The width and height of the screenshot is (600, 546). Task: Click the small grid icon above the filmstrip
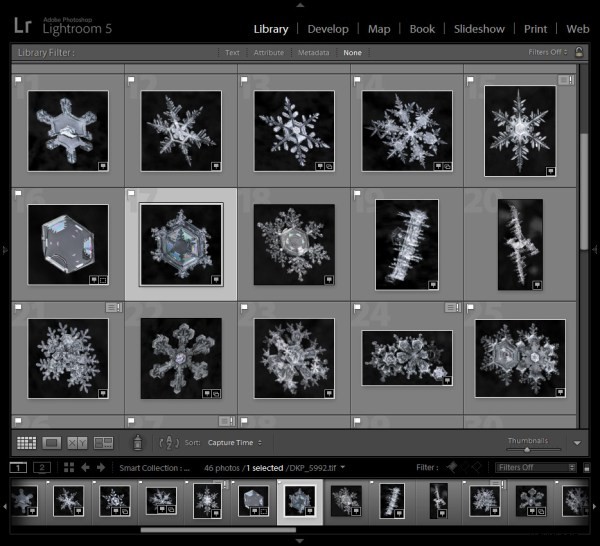tap(69, 468)
